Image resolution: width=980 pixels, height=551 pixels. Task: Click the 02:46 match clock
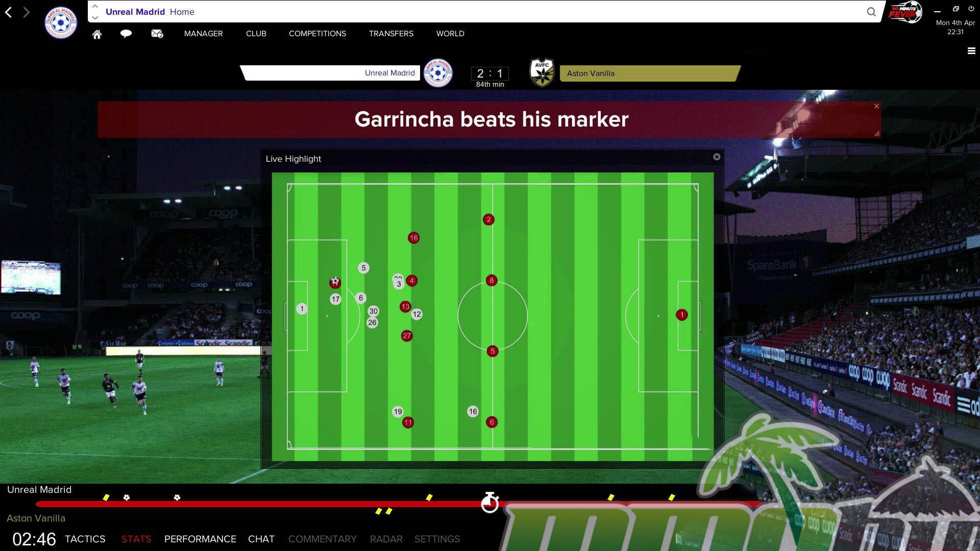(x=34, y=539)
